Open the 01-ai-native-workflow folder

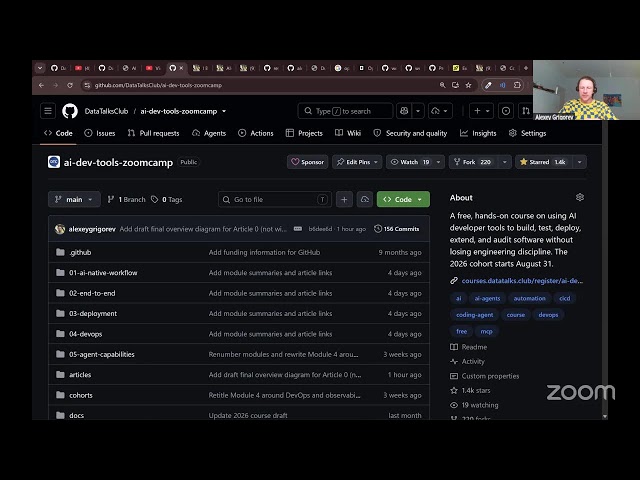103,273
